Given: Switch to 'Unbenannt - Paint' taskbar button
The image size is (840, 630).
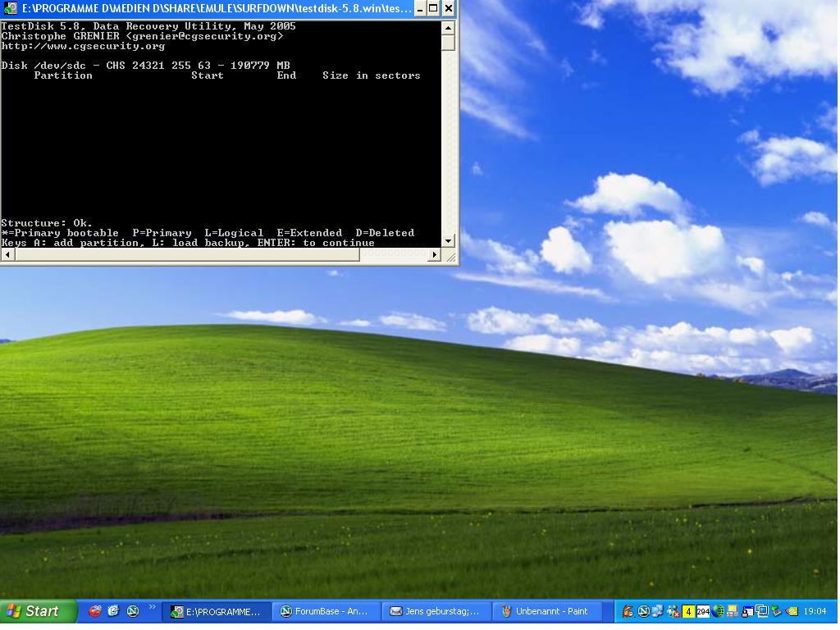Looking at the screenshot, I should click(546, 611).
